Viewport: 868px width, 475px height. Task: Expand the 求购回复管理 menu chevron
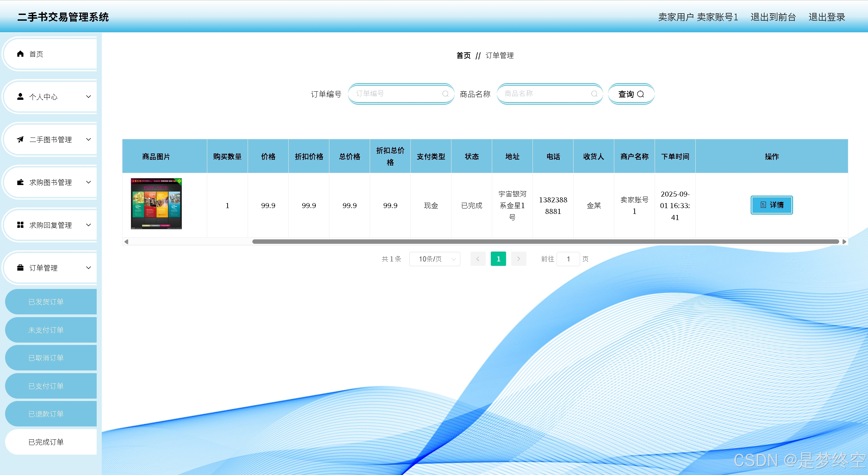tap(89, 225)
